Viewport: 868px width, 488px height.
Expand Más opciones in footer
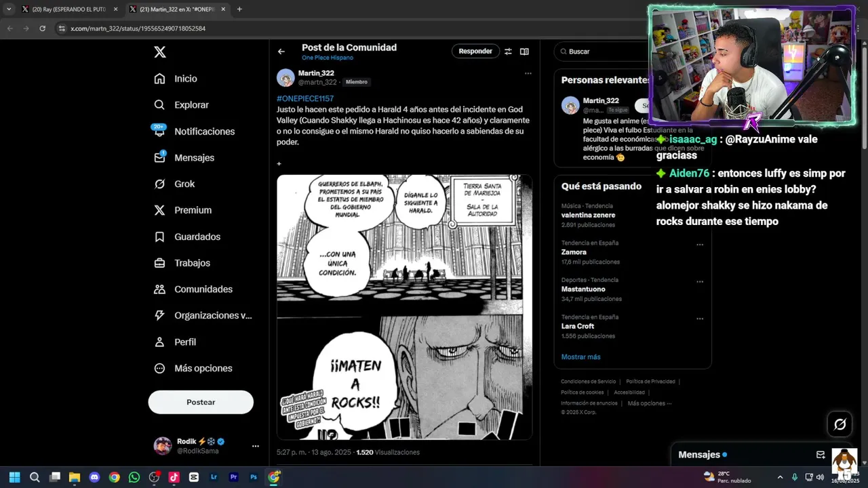[649, 403]
